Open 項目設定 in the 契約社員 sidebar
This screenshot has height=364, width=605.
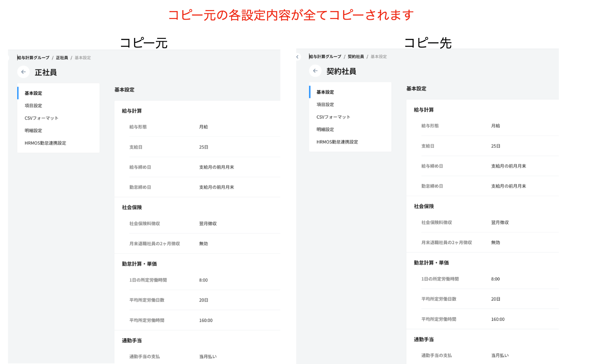pyautogui.click(x=325, y=105)
